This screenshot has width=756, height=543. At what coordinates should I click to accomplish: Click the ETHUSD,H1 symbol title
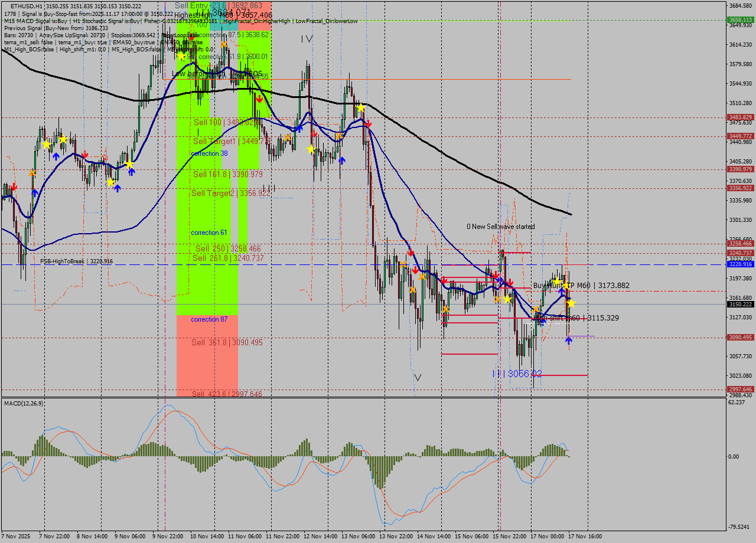tap(26, 6)
